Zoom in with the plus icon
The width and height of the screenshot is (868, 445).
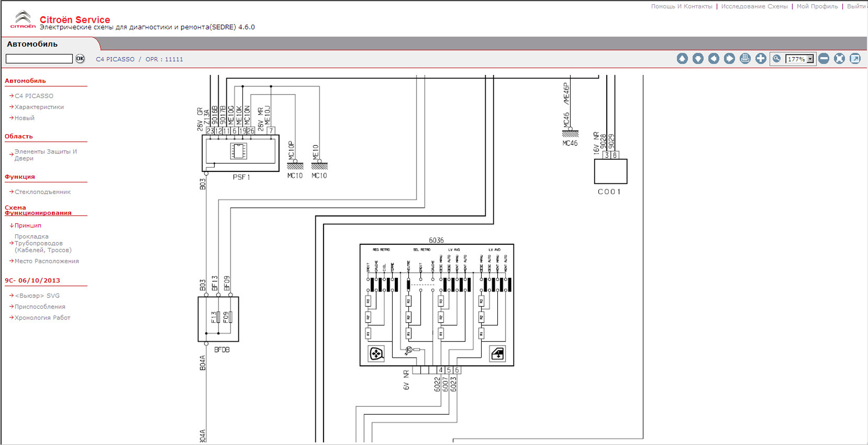(x=761, y=59)
